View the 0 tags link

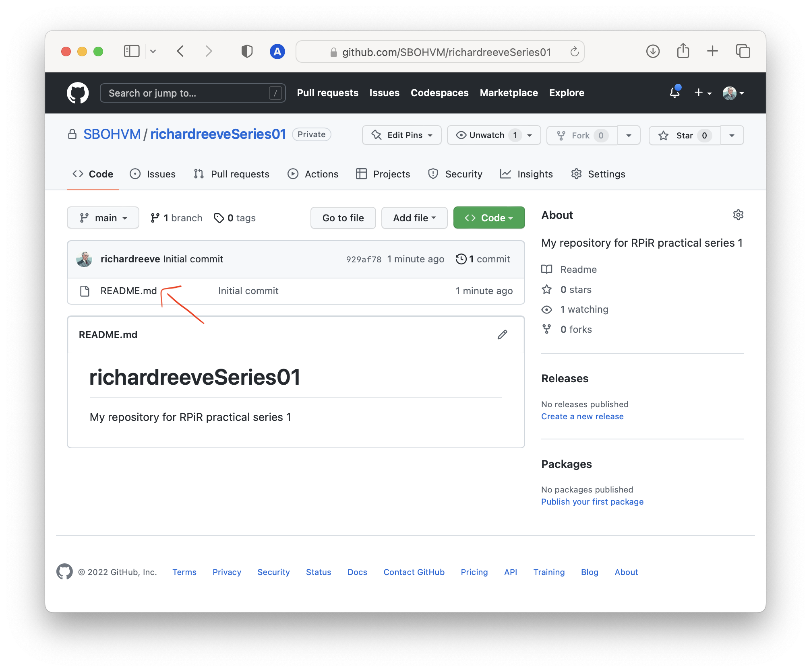coord(235,218)
